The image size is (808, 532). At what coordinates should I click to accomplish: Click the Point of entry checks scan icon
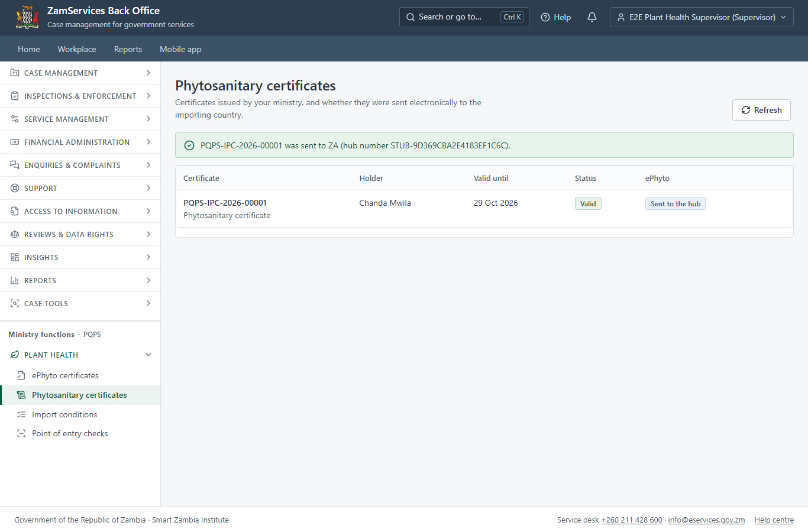click(21, 433)
